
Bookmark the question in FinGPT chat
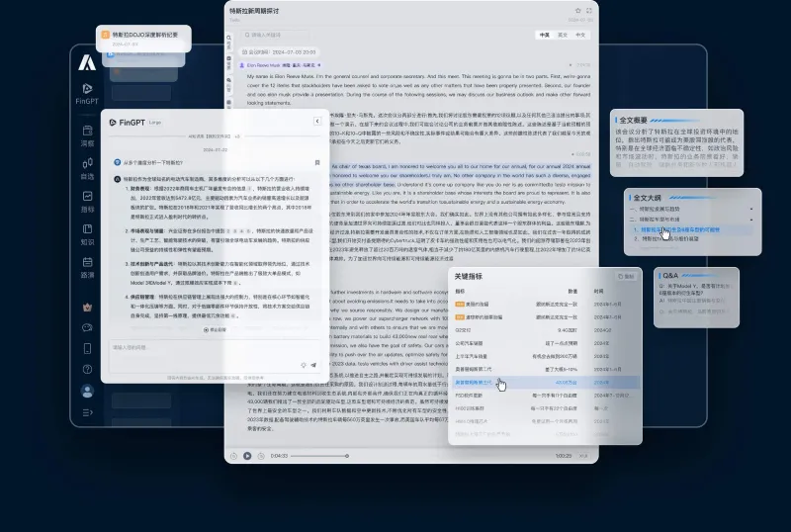click(x=317, y=162)
